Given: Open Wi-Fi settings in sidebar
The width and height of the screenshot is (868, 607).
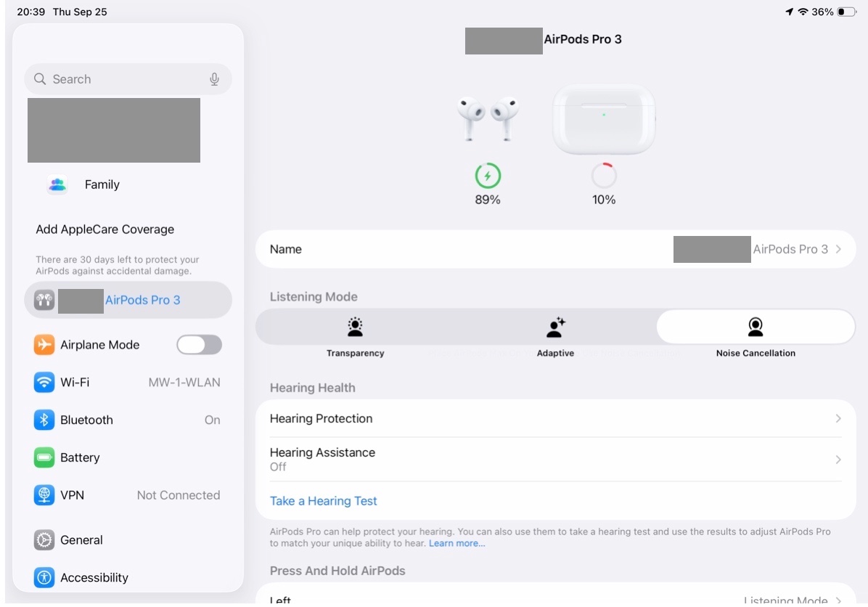Looking at the screenshot, I should click(128, 382).
